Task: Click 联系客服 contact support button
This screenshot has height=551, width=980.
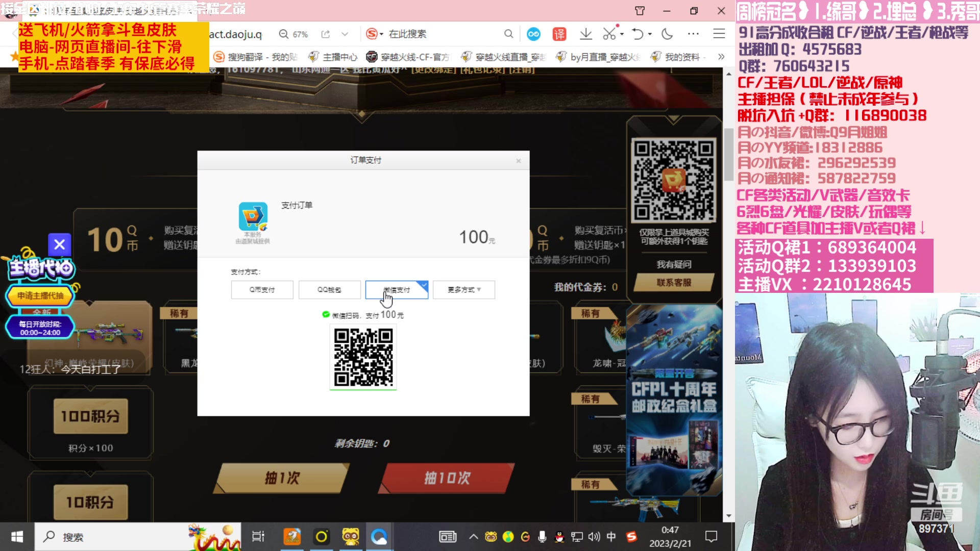Action: (674, 283)
